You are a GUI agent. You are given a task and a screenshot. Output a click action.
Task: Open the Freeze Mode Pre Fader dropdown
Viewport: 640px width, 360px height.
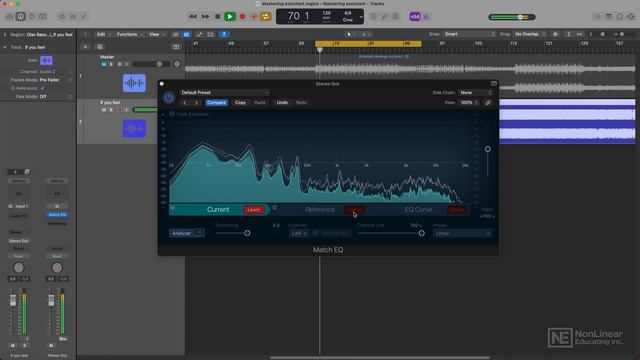pos(56,80)
